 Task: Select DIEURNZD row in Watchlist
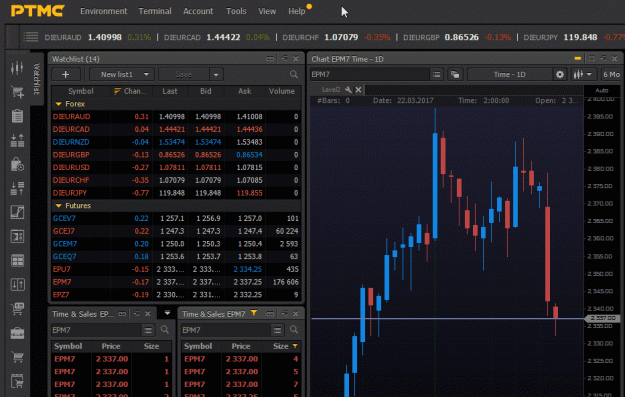(176, 142)
